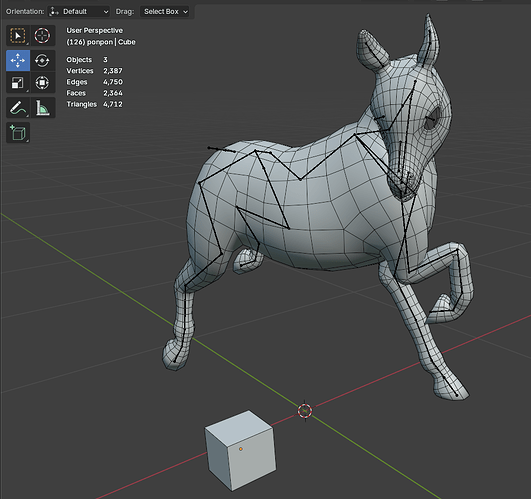Activate the Rotate tool
This screenshot has height=499, width=531.
coord(42,61)
